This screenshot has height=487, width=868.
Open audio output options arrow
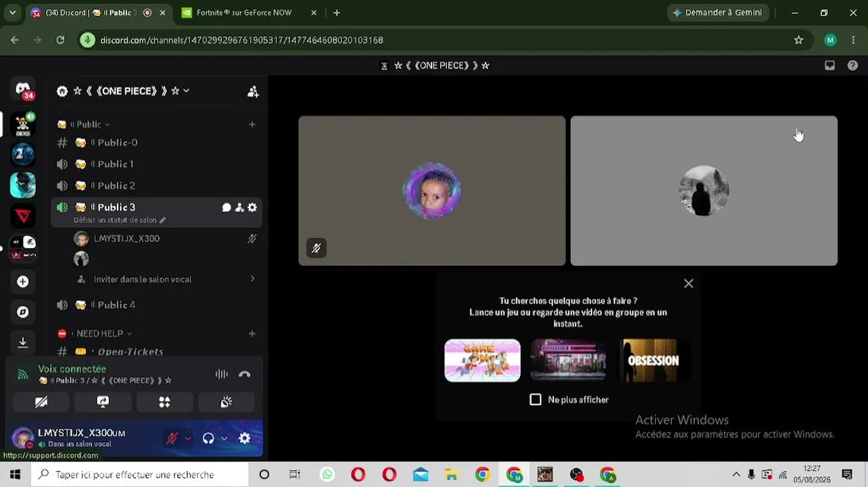click(224, 438)
